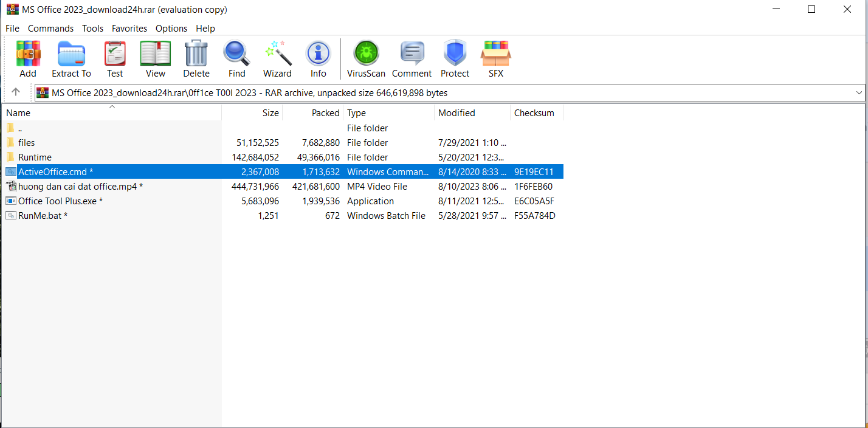868x428 pixels.
Task: Click modified date 7/29/2021 cell
Action: click(472, 142)
